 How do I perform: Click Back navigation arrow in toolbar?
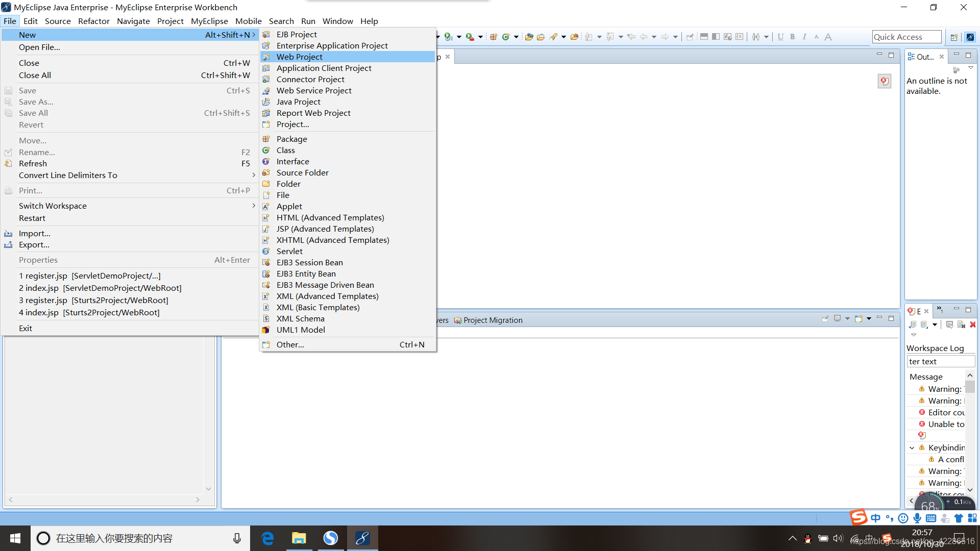(644, 37)
